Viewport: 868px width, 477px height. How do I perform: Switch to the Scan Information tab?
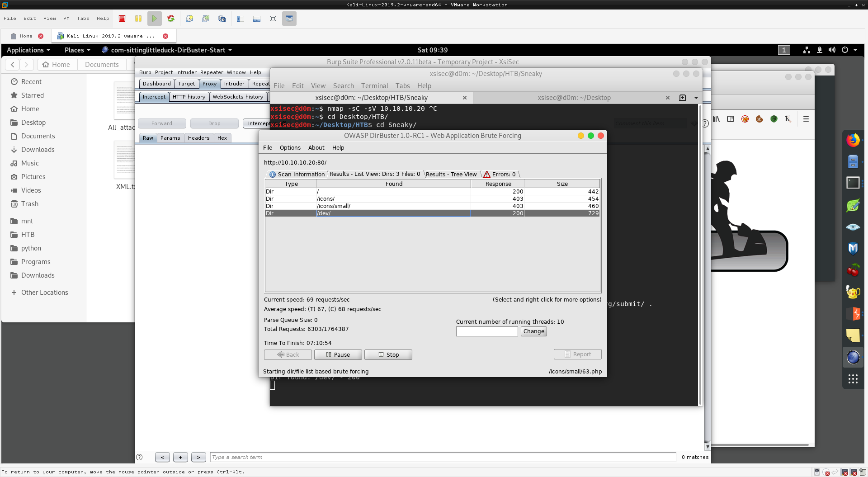click(x=297, y=174)
